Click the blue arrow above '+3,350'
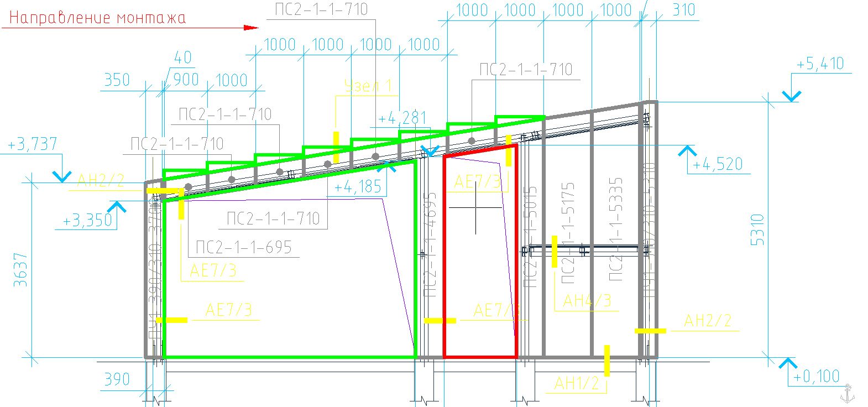Image resolution: width=868 pixels, height=407 pixels. (117, 207)
